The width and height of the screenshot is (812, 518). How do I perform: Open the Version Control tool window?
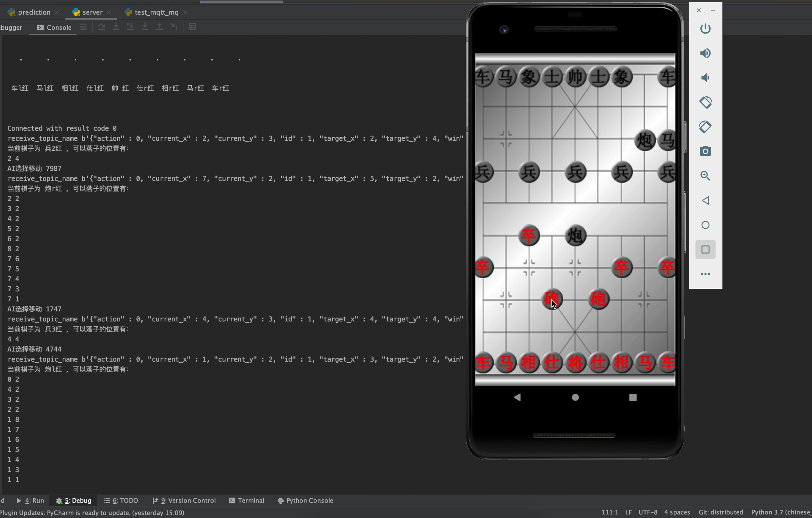click(184, 500)
